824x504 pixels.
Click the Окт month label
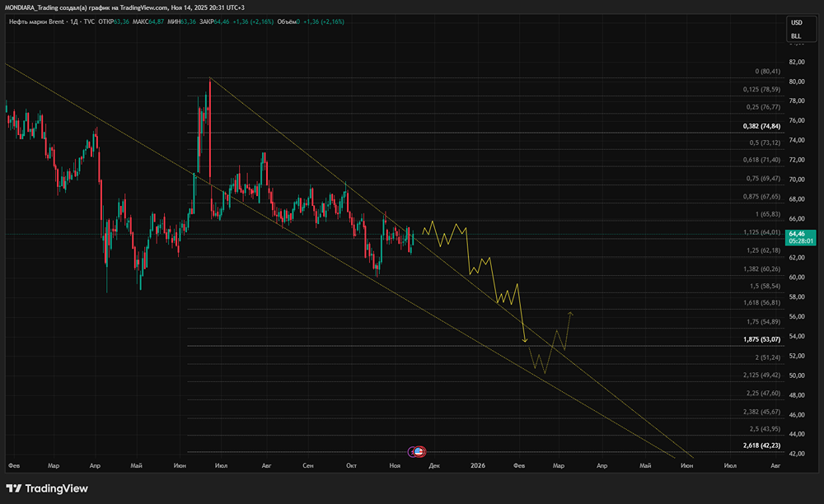(x=351, y=465)
